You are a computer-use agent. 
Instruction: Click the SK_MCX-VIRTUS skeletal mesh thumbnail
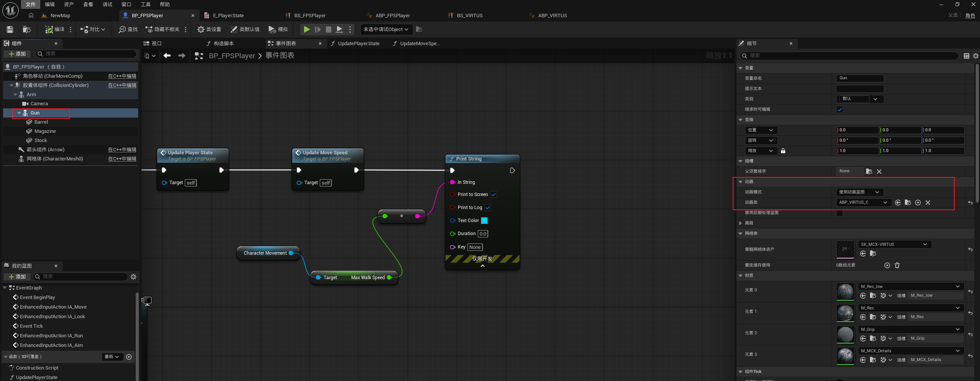click(x=845, y=250)
